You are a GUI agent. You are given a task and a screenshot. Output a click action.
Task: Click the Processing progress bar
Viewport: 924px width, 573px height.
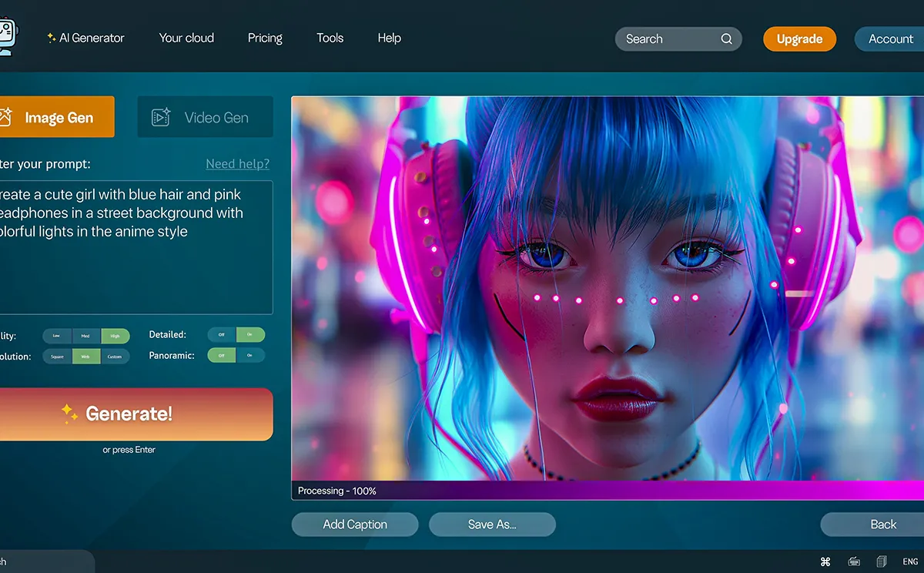(608, 491)
